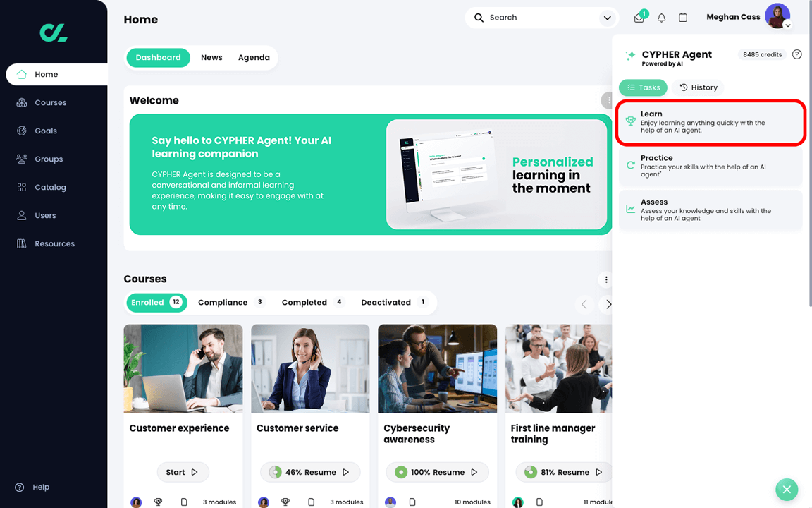Click the previous courses arrow
The height and width of the screenshot is (508, 812).
584,304
